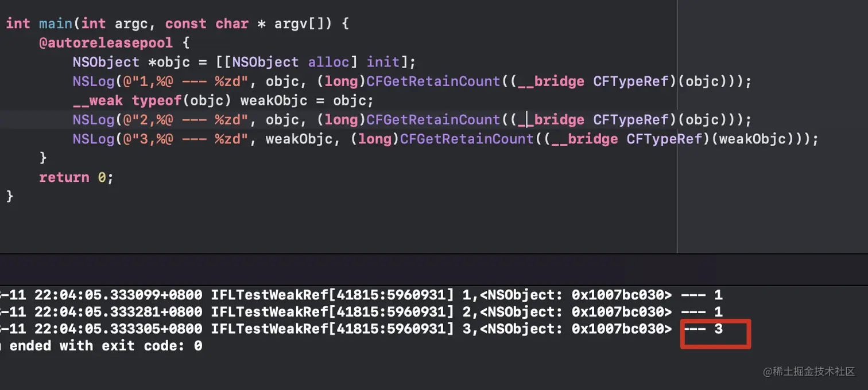Click the first console output line
The image size is (868, 390).
[x=362, y=295]
